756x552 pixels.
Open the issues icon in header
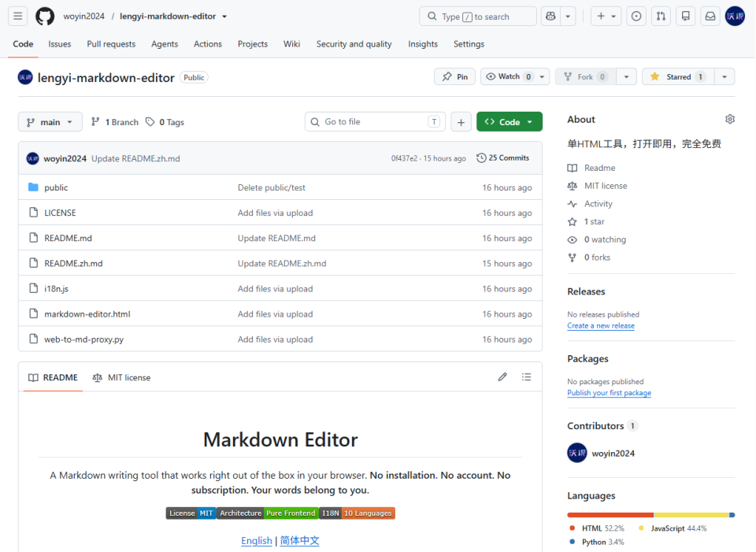(x=636, y=17)
